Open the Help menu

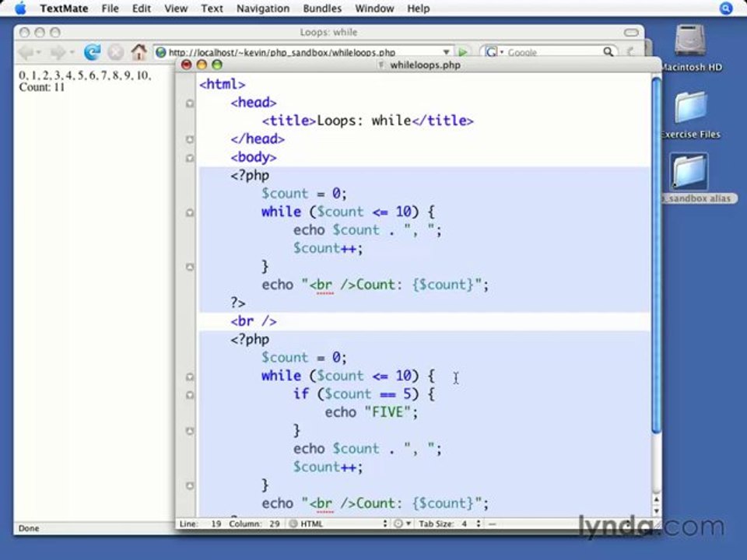419,9
